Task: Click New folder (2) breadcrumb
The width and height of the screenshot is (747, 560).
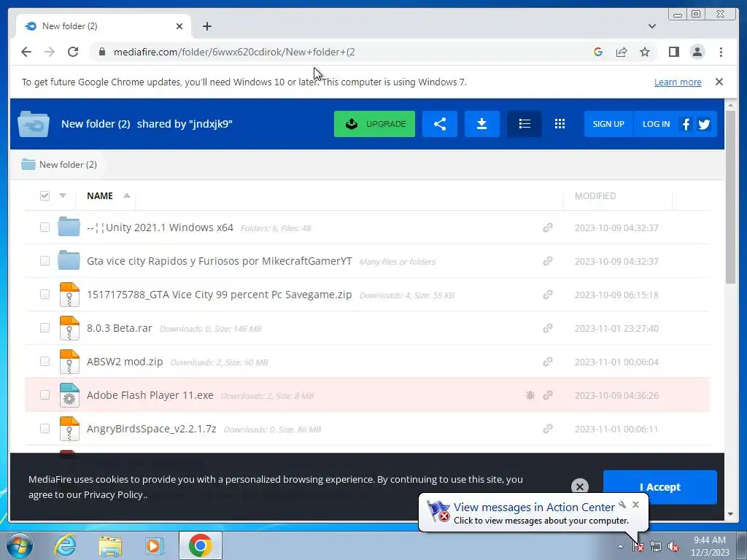Action: (59, 164)
